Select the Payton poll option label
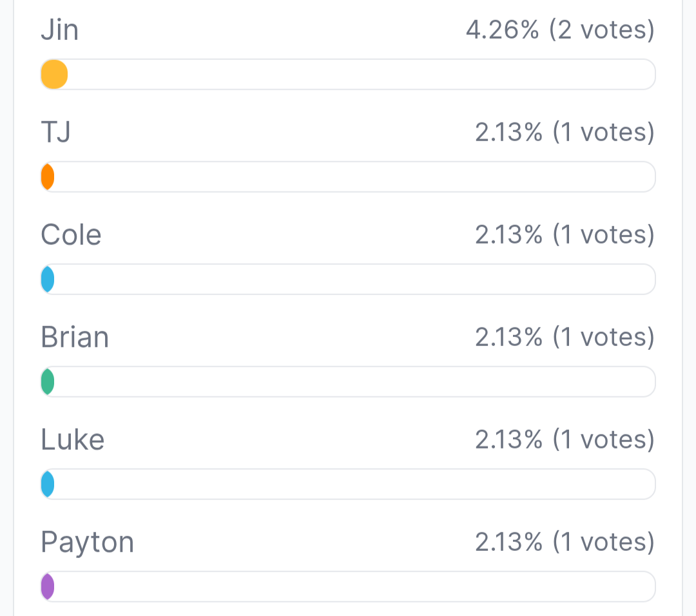The image size is (696, 616). tap(87, 542)
